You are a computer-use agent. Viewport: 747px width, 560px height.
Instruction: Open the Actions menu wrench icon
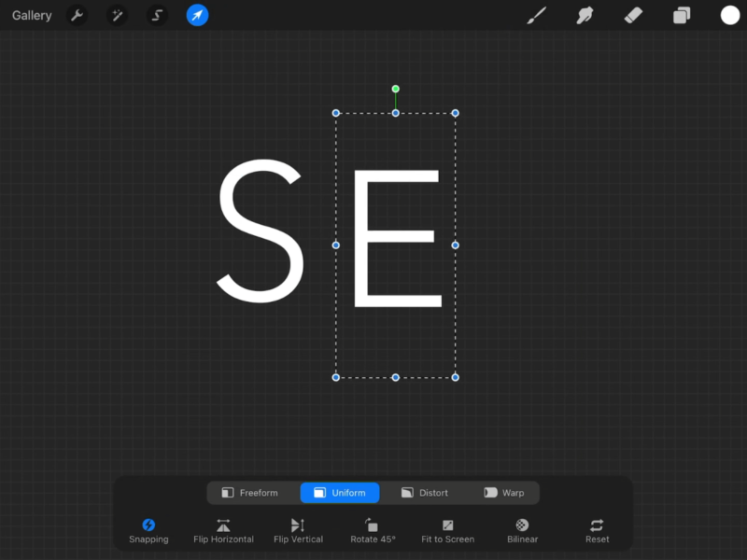pyautogui.click(x=78, y=15)
